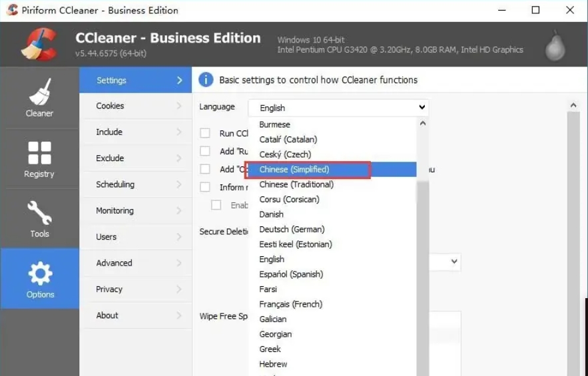
Task: Click the CCleaner title bar icon
Action: 12,10
